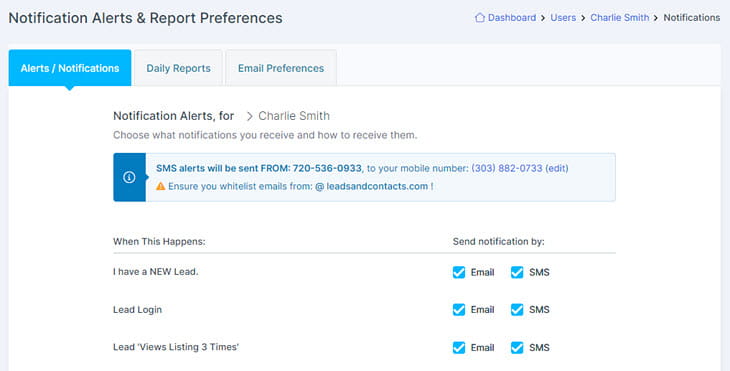Open the Dashboard breadcrumb link
The image size is (730, 371).
pos(512,18)
